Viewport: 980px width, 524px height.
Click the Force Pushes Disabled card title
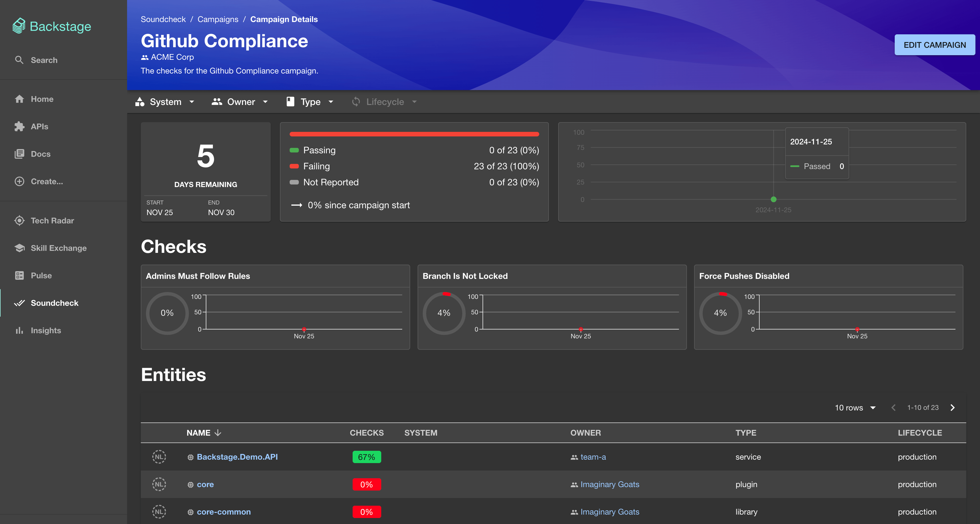click(744, 276)
